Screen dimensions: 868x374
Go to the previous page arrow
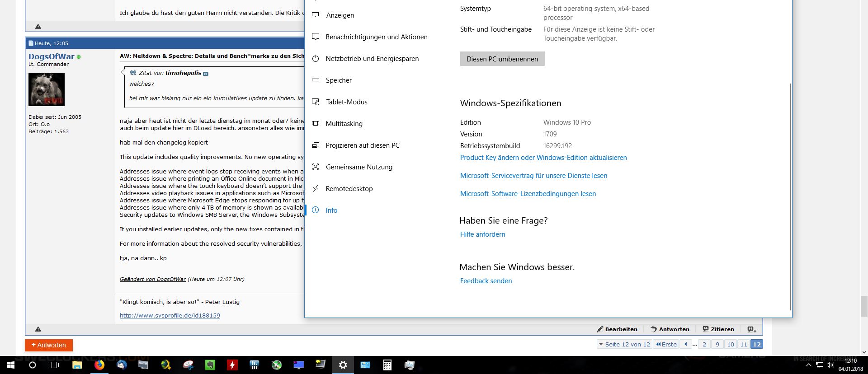coord(686,344)
